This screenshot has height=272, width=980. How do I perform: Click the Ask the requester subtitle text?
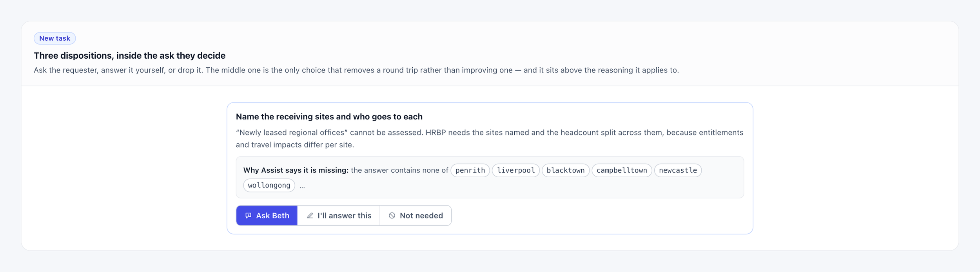356,70
